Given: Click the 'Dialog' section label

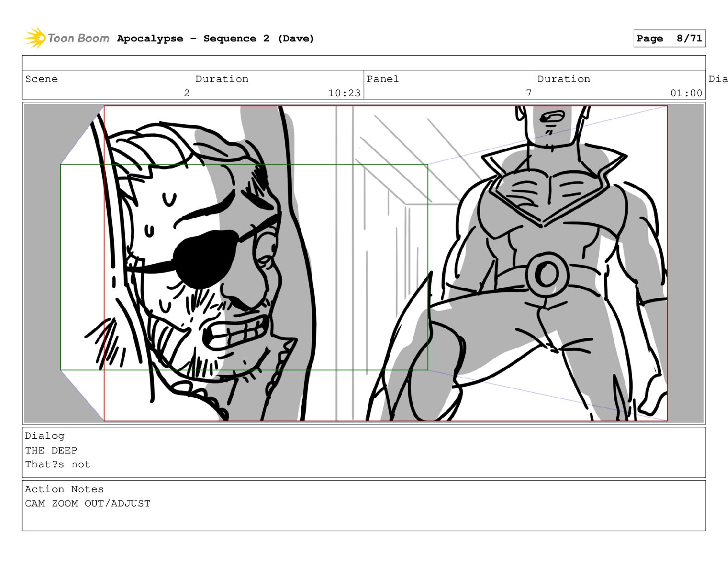Looking at the screenshot, I should tap(45, 436).
